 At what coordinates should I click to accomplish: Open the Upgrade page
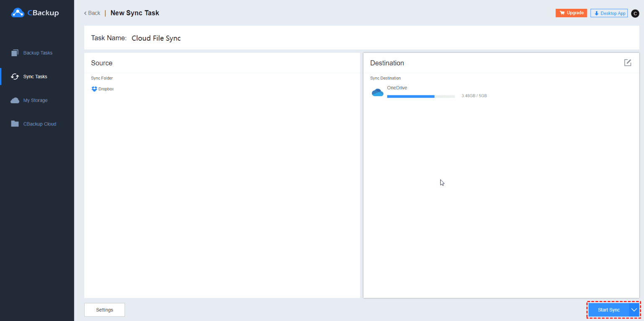(x=571, y=13)
